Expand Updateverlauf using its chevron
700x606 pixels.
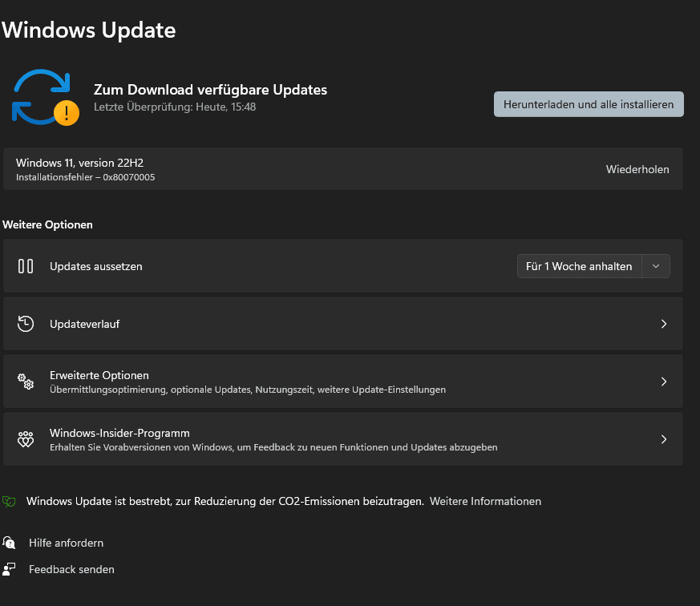click(x=664, y=324)
